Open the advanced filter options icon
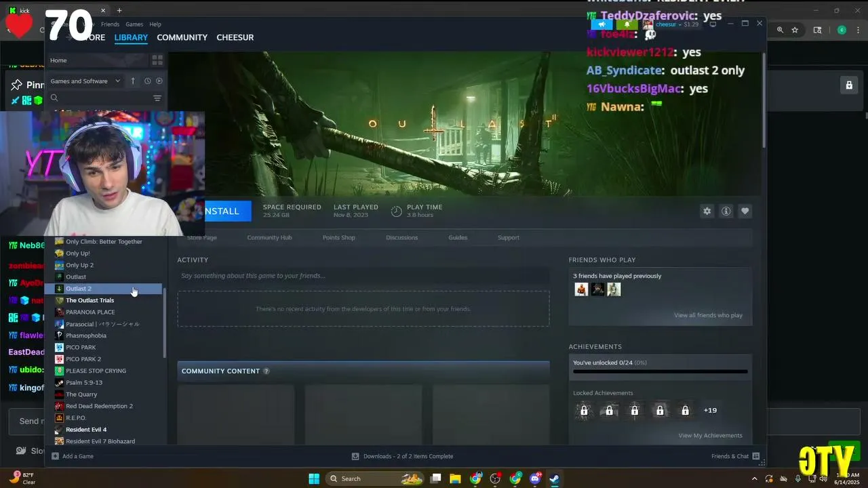The width and height of the screenshot is (868, 488). 157,98
